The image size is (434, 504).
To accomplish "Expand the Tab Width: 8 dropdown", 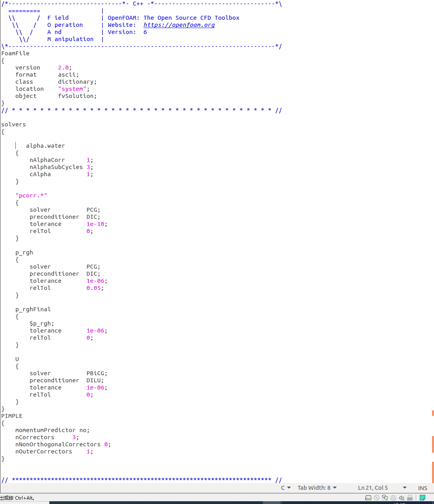I will [317, 488].
